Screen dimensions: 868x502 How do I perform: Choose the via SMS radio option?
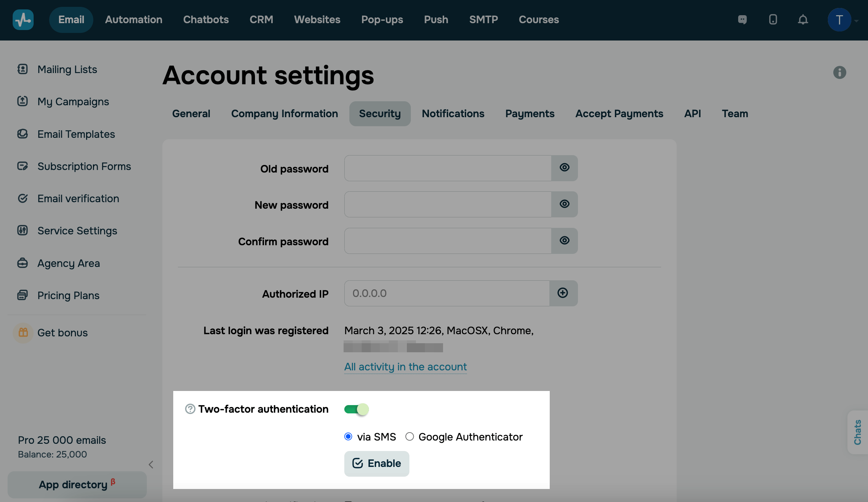tap(348, 437)
